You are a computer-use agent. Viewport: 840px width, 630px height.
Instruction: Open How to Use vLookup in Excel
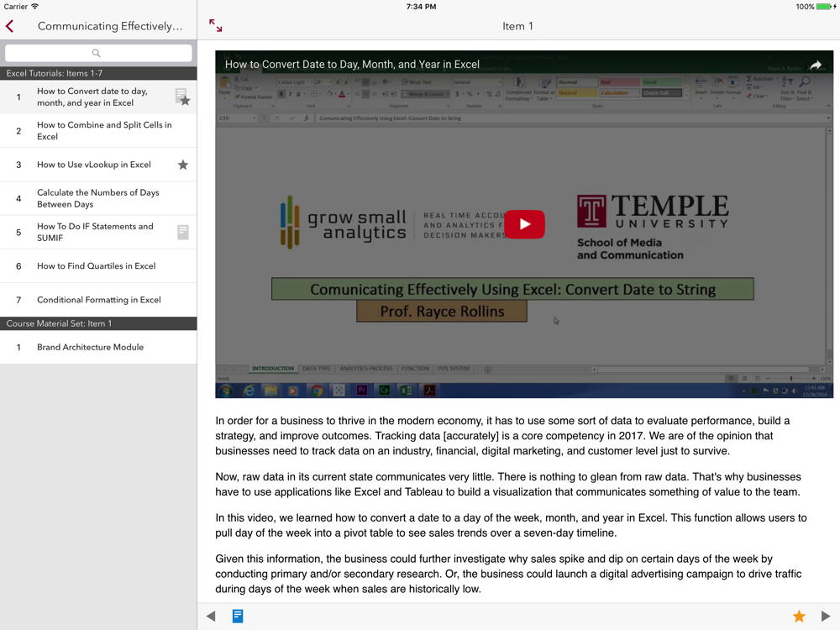(x=98, y=165)
